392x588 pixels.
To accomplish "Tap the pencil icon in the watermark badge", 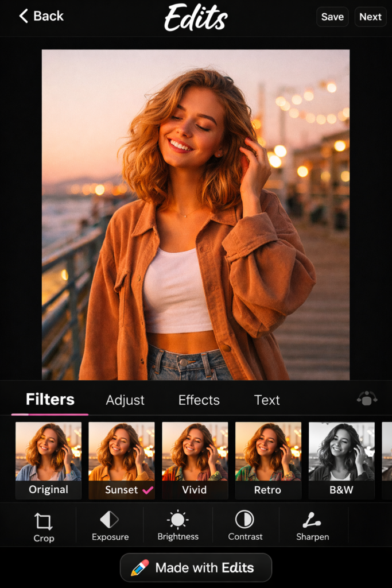I will [140, 568].
